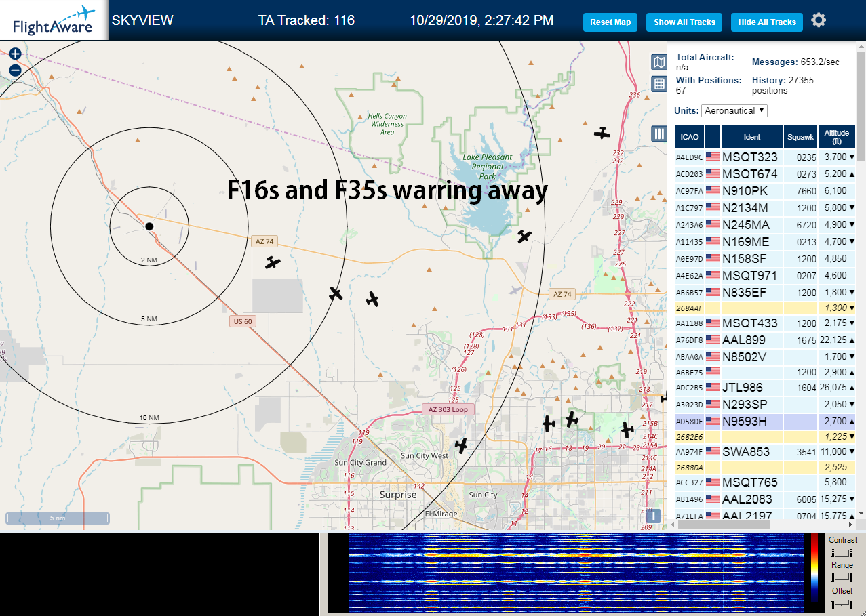866x616 pixels.
Task: Open settings with the gear icon
Action: [x=819, y=20]
